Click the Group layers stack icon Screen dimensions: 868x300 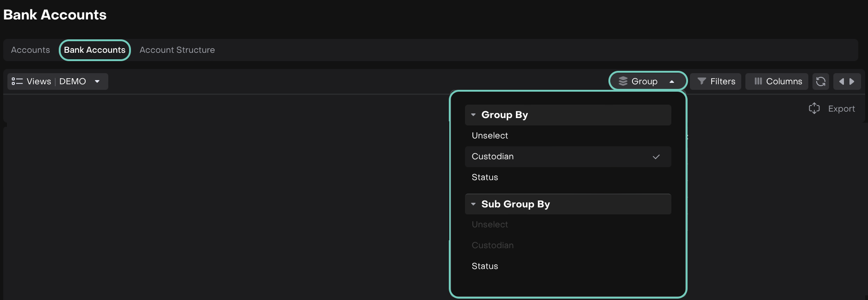click(x=623, y=81)
